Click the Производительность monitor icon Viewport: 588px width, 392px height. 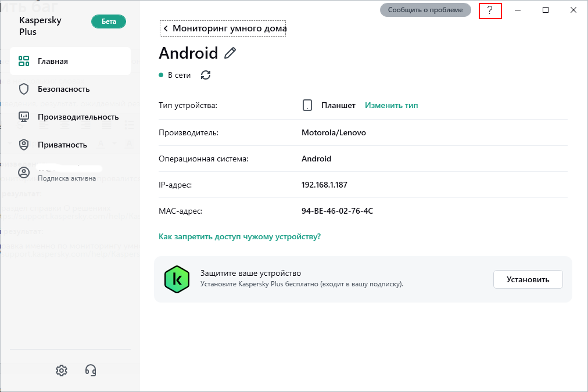(x=24, y=117)
